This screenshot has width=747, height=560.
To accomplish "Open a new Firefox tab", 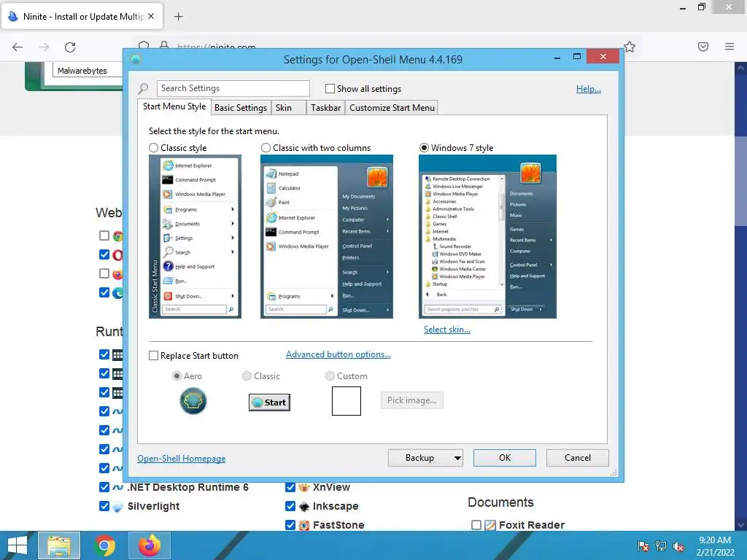I will [x=178, y=17].
